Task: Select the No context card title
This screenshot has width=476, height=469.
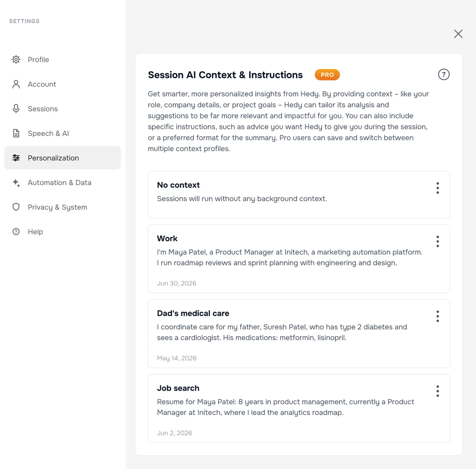Action: pos(178,185)
